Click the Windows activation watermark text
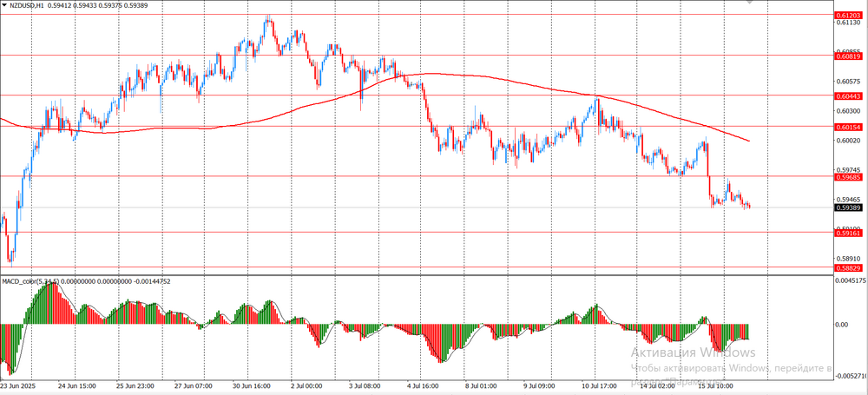Image resolution: width=868 pixels, height=395 pixels. [x=693, y=352]
